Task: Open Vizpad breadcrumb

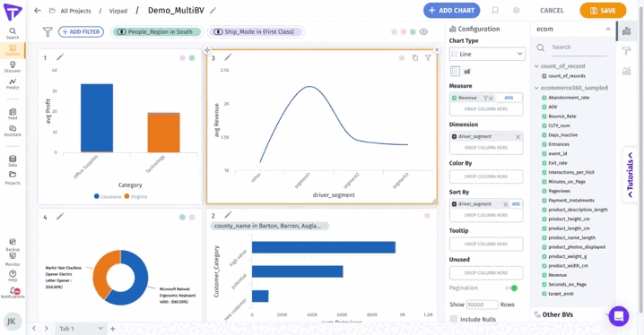Action: [118, 11]
